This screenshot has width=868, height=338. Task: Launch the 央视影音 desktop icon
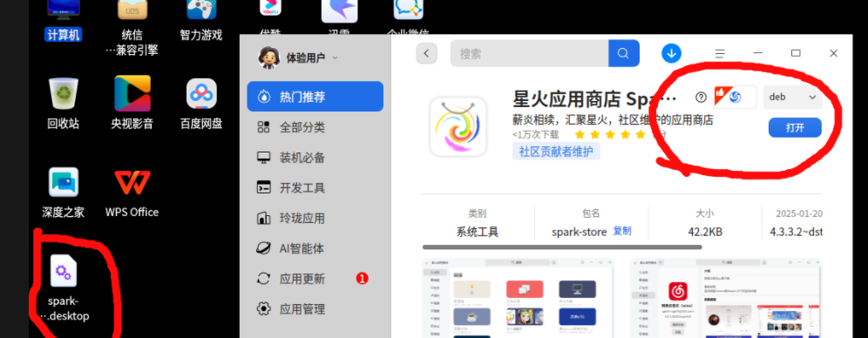tap(132, 104)
